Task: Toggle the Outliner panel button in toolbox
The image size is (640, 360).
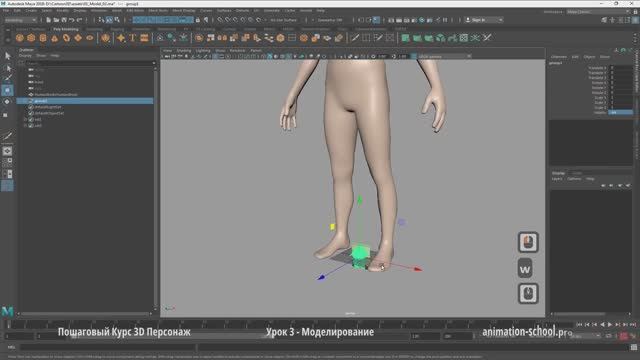Action: tap(7, 186)
